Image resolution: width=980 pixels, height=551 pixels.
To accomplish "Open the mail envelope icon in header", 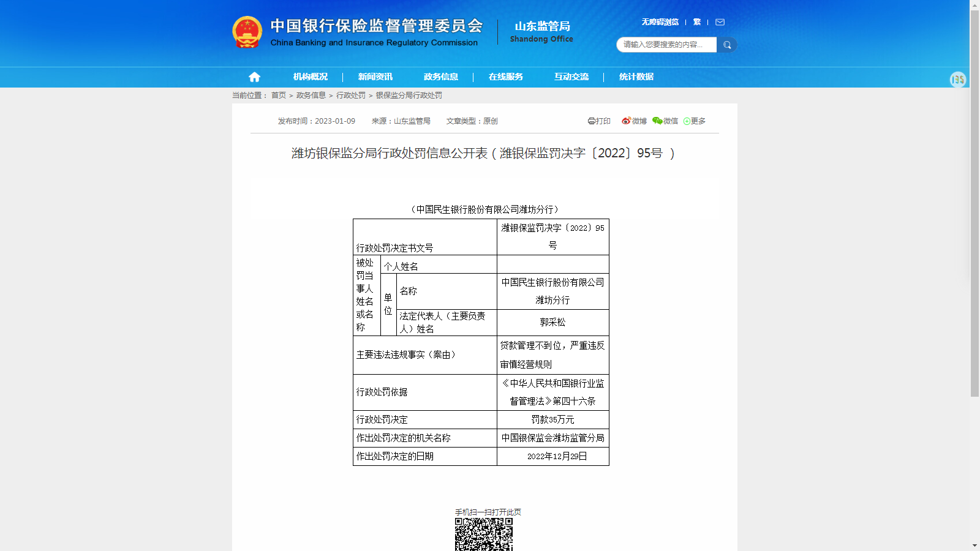I will (720, 22).
